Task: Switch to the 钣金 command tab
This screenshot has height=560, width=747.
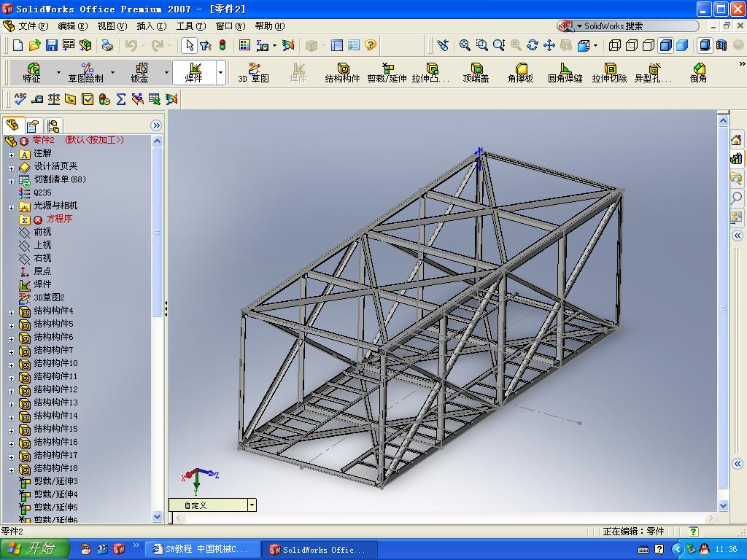Action: [x=139, y=72]
